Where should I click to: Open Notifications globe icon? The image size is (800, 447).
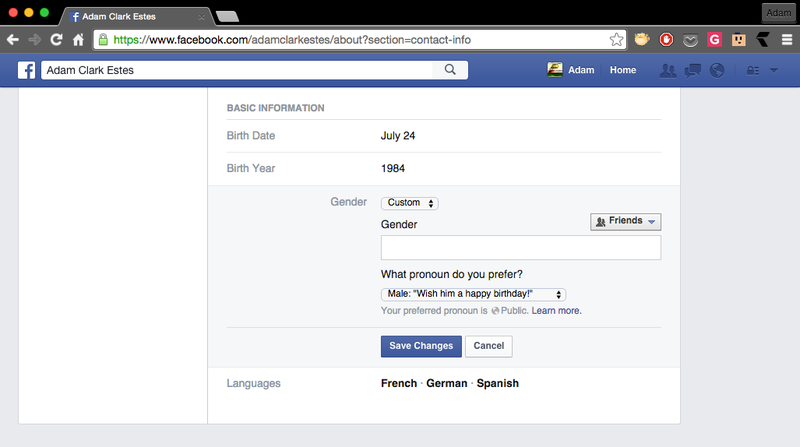717,70
